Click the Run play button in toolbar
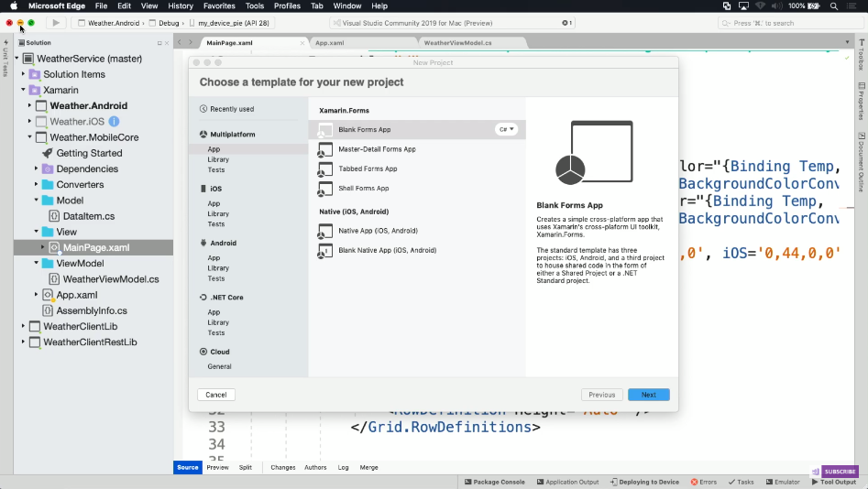This screenshot has height=489, width=868. click(x=55, y=23)
